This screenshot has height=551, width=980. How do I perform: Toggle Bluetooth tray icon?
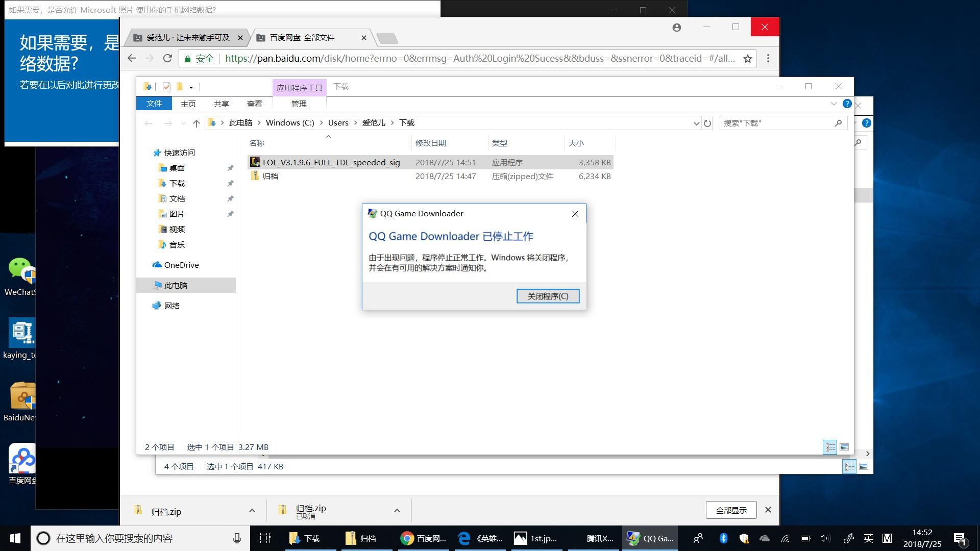723,538
